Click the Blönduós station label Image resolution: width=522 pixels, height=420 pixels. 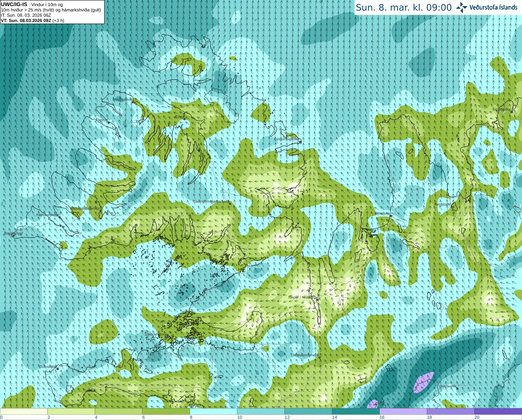click(382, 213)
